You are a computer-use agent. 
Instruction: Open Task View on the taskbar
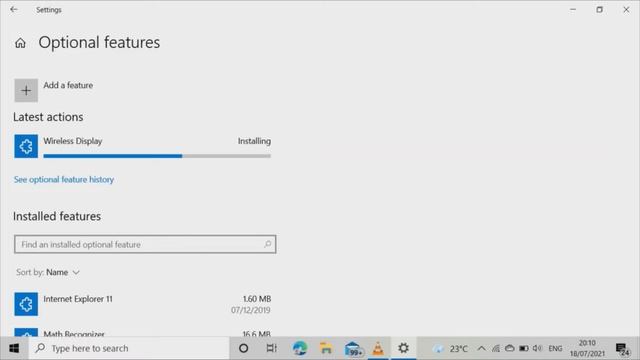click(271, 348)
